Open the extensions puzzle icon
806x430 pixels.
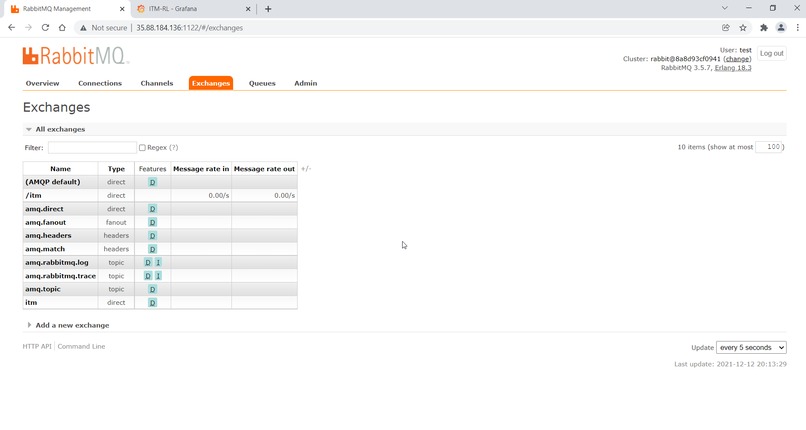(764, 28)
